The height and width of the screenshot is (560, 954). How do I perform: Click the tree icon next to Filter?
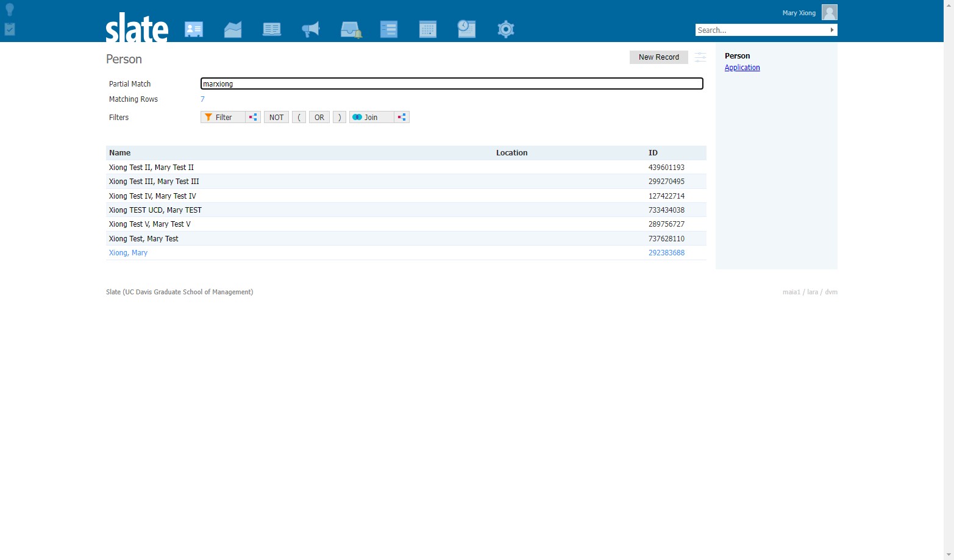tap(253, 117)
